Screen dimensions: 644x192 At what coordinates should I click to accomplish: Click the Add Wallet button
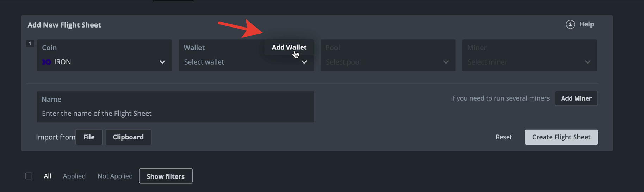(289, 47)
